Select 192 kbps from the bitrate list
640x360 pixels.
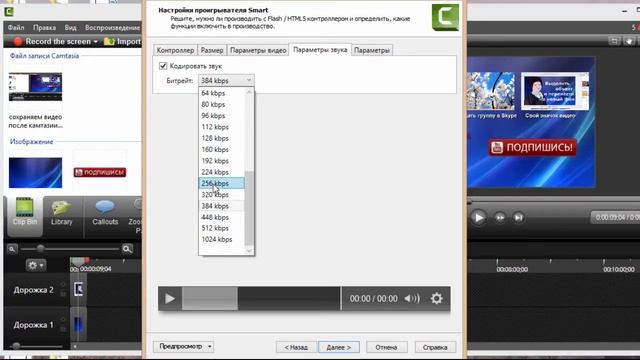pyautogui.click(x=221, y=161)
